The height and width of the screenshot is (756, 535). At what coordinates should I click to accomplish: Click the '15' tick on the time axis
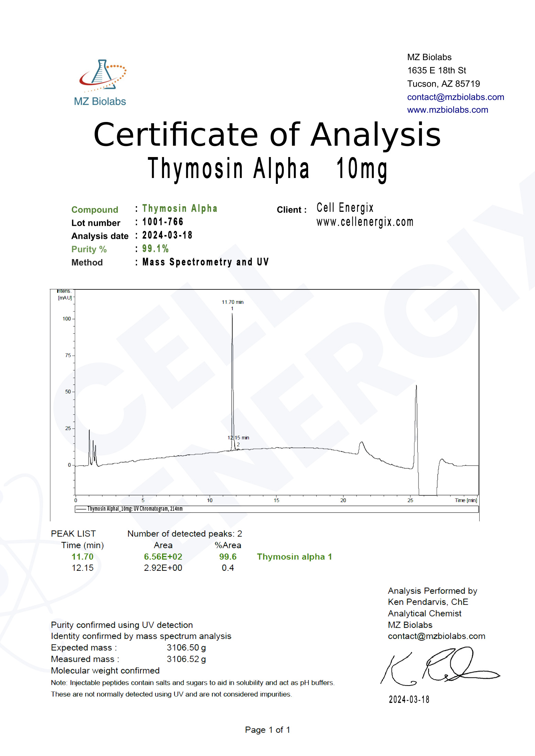pos(276,500)
